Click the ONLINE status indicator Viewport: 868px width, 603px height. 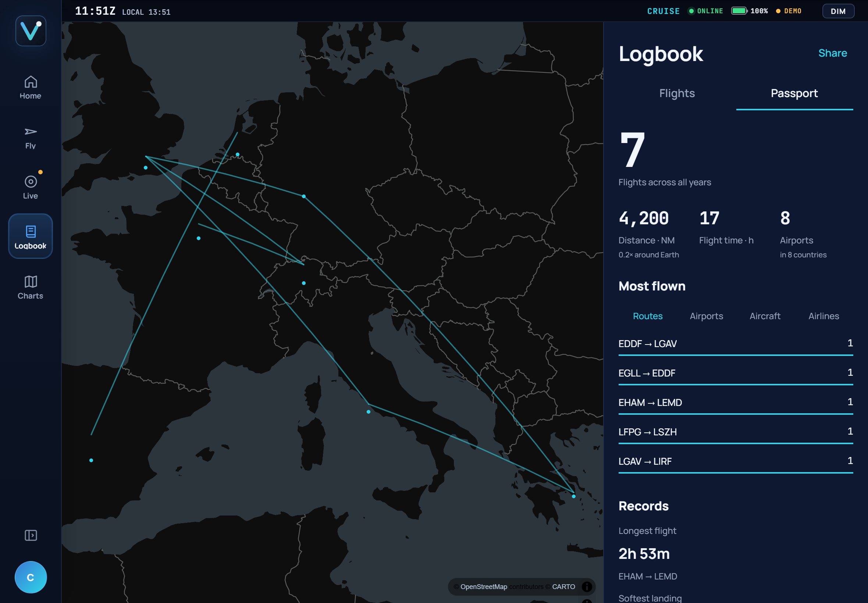point(705,11)
